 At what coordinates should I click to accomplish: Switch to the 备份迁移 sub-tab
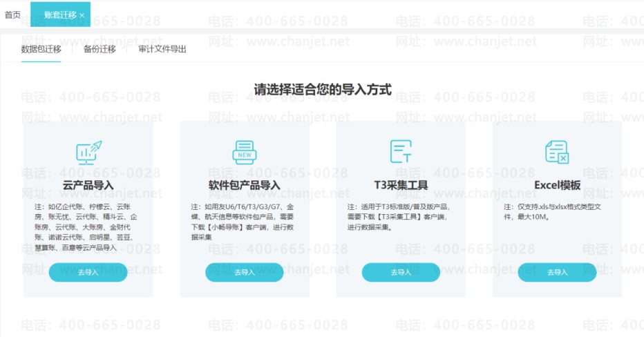click(x=100, y=49)
